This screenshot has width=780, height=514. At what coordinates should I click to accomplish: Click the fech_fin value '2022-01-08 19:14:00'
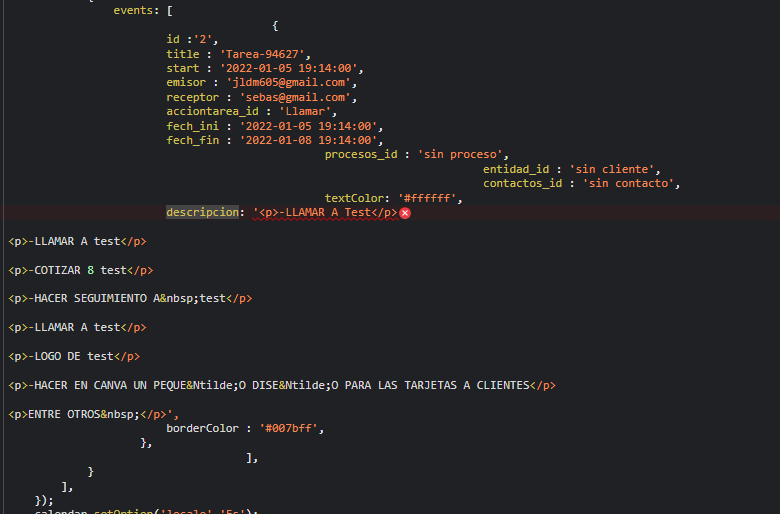tap(308, 140)
